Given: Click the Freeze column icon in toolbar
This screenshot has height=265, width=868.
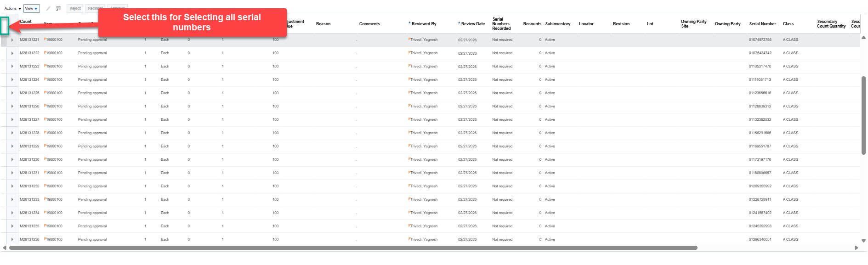Looking at the screenshot, I should pyautogui.click(x=58, y=8).
